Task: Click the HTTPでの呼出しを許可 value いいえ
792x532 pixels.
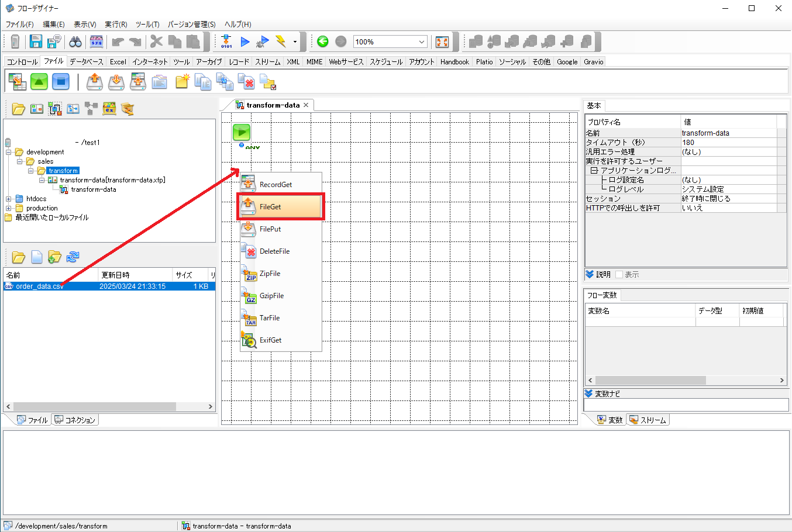Action: tap(729, 208)
